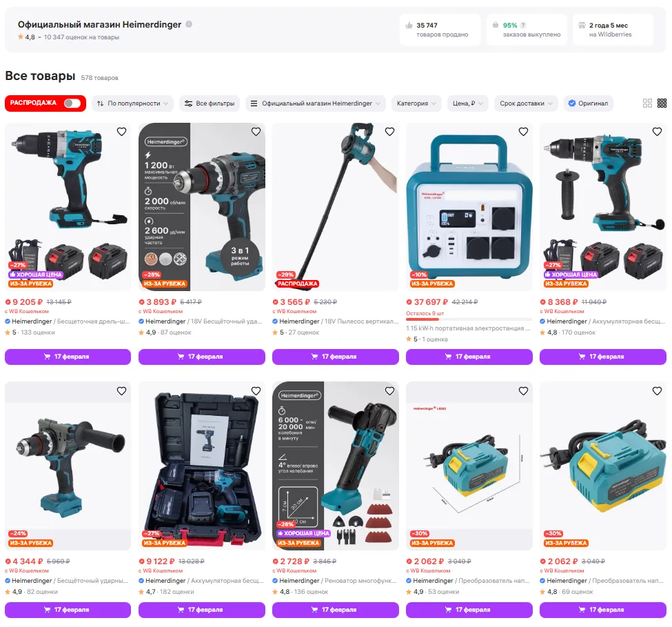Open the Срок доставки filter
Image resolution: width=672 pixels, height=627 pixels.
coord(527,103)
